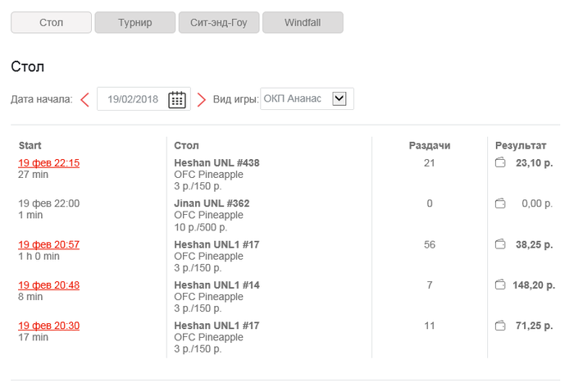The width and height of the screenshot is (574, 392).
Task: Open session link 19 фев 20:48
Action: [49, 285]
